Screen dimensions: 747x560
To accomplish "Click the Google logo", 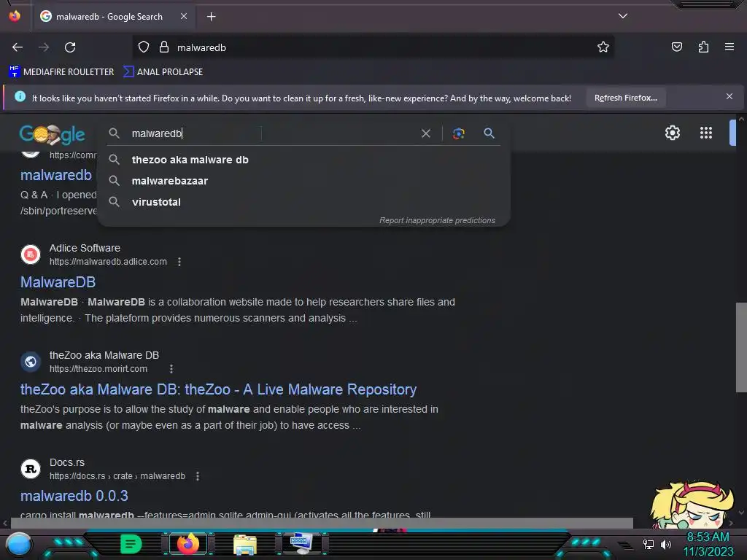I will pos(52,134).
